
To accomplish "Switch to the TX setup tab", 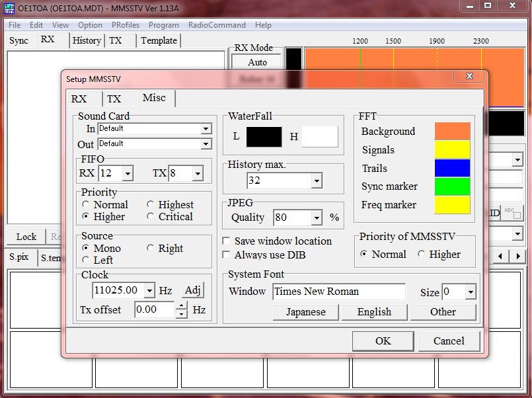I will pos(114,99).
